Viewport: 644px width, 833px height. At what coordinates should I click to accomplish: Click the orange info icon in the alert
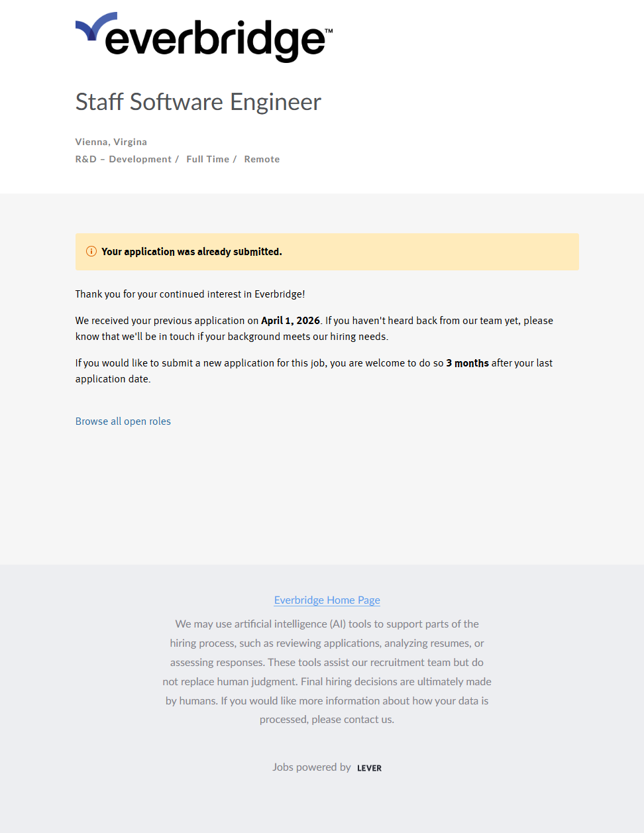click(x=91, y=251)
